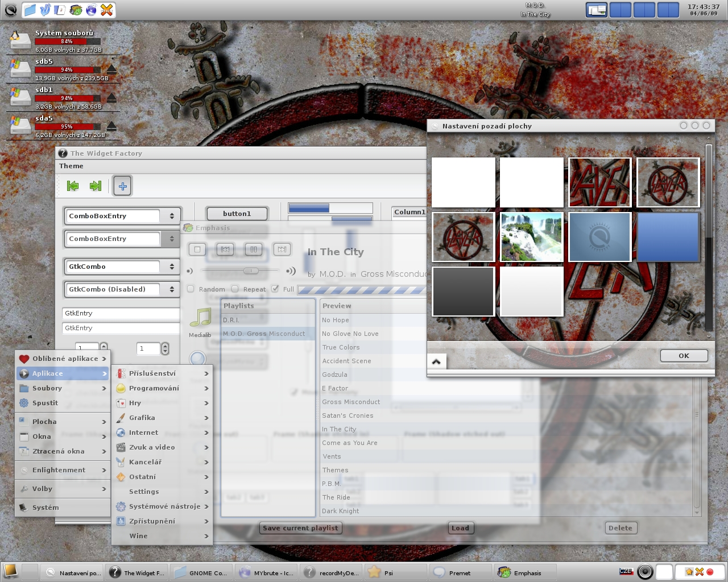Click the yellow star tray icon
Viewport: 728px width, 582px height.
[689, 572]
